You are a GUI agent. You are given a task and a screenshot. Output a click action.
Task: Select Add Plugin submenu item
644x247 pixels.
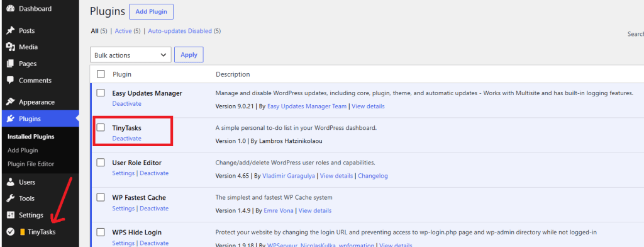click(23, 150)
